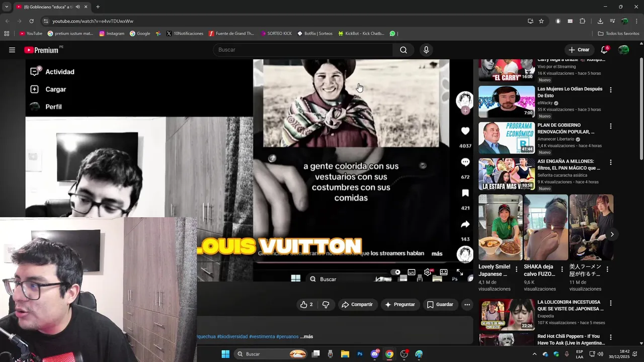Open the Chrome extensions puzzle icon
This screenshot has width=644, height=362.
pos(583,21)
